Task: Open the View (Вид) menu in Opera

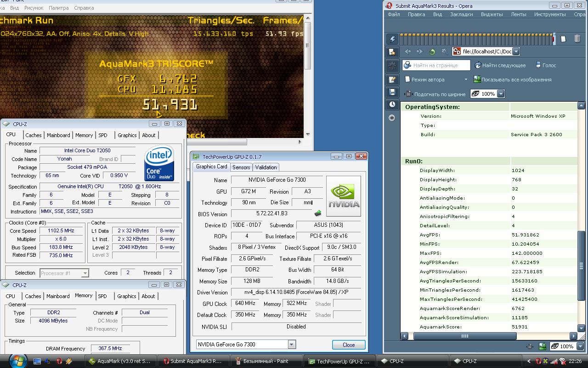Action: 437,14
